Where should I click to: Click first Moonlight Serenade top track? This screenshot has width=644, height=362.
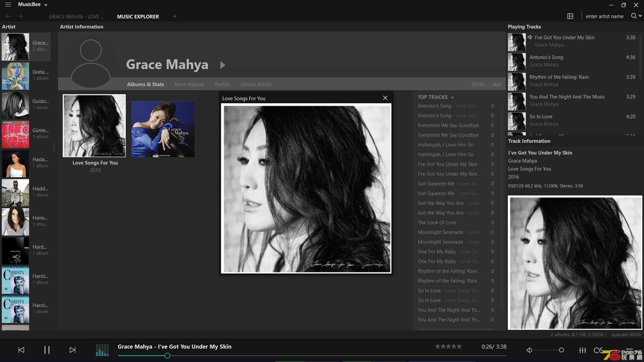coord(455,232)
